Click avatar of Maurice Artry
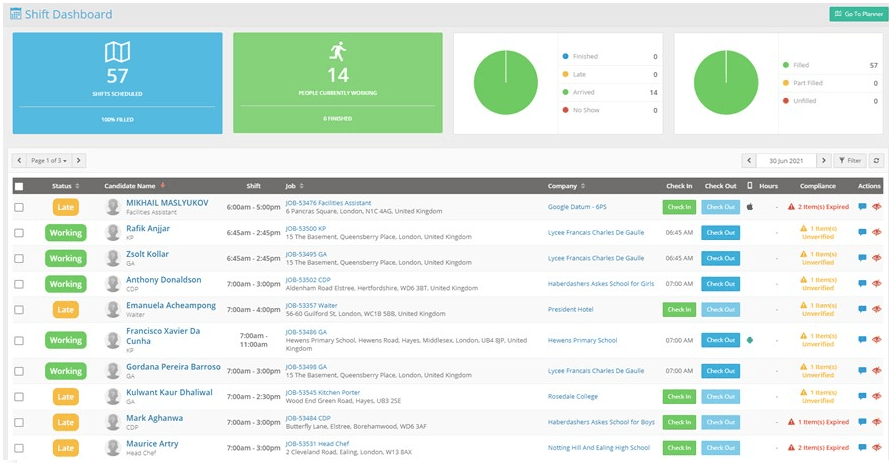Image resolution: width=892 pixels, height=466 pixels. pos(114,447)
